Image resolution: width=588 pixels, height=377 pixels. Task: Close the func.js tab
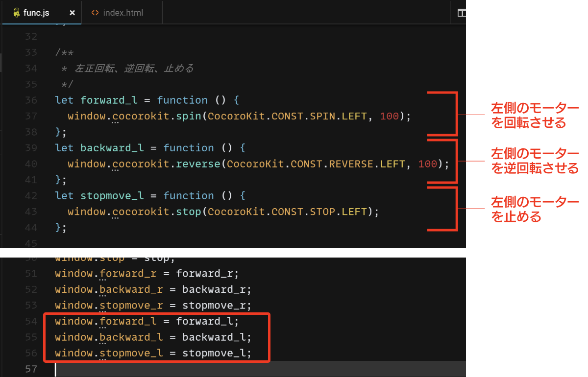pos(72,13)
